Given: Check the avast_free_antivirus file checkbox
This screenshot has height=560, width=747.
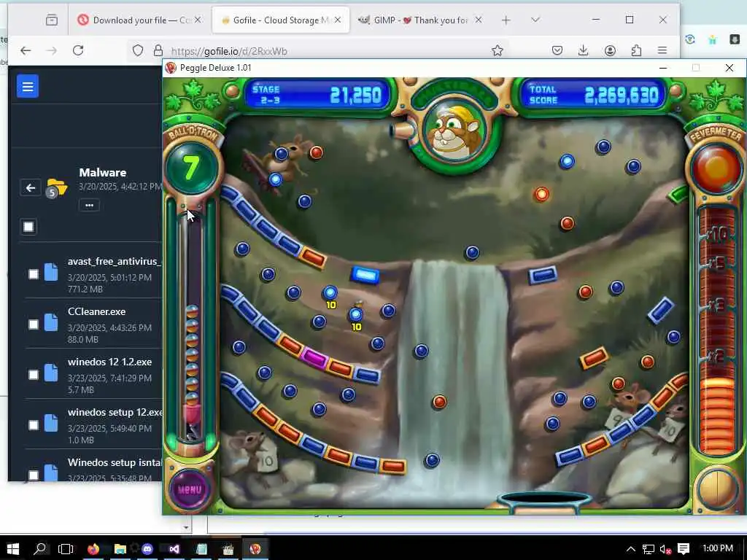Looking at the screenshot, I should (34, 274).
